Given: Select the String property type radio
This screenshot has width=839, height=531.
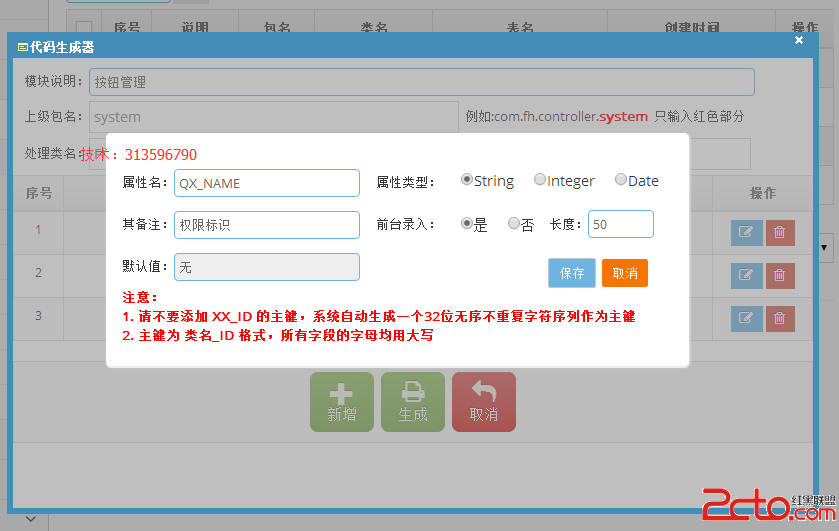Looking at the screenshot, I should pyautogui.click(x=467, y=179).
